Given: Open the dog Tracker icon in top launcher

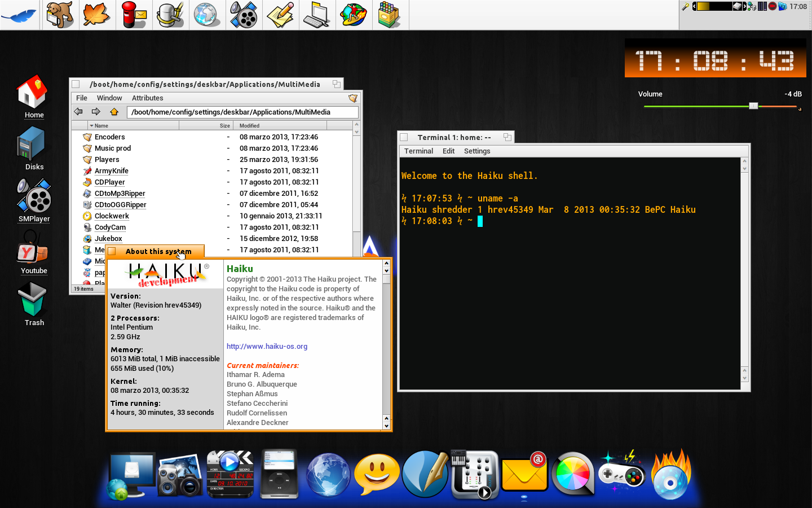Looking at the screenshot, I should pos(59,15).
